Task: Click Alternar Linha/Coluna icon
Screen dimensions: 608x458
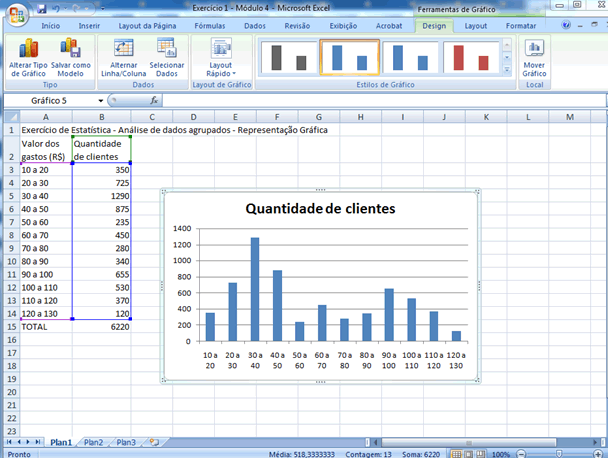Action: tap(125, 49)
